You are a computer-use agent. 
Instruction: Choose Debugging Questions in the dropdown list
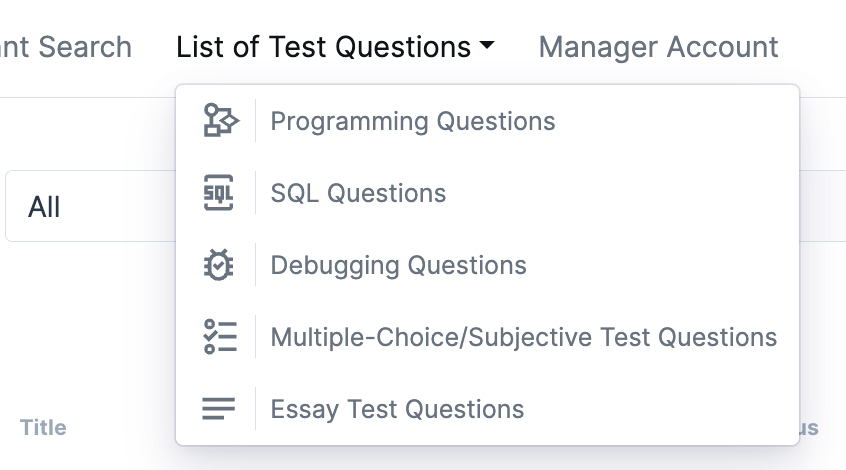(x=487, y=265)
